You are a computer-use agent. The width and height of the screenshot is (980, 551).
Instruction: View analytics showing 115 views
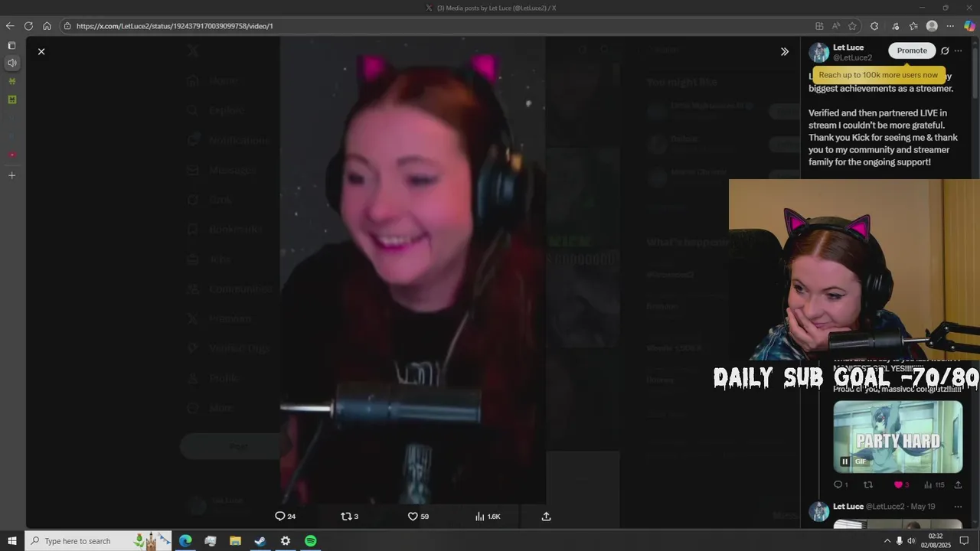pos(933,484)
